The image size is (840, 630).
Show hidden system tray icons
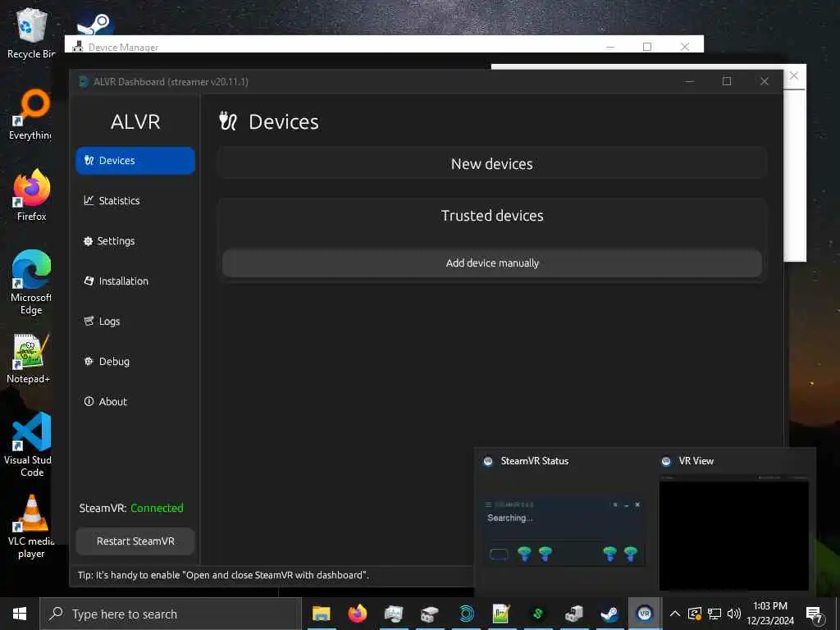click(x=675, y=614)
